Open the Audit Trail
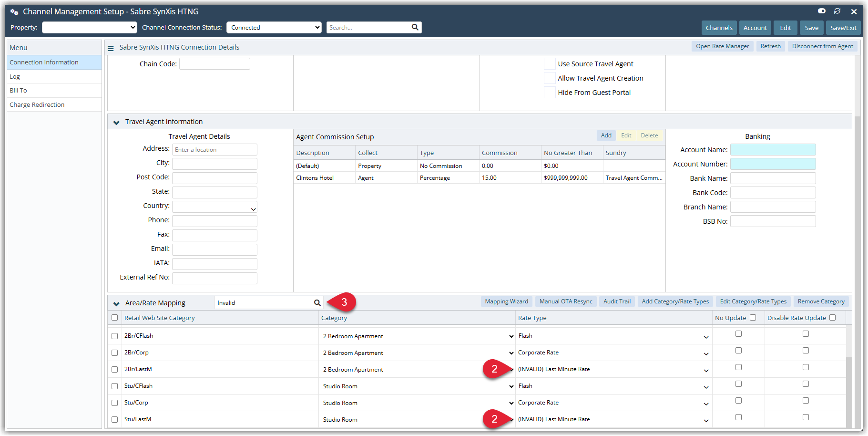 click(617, 301)
